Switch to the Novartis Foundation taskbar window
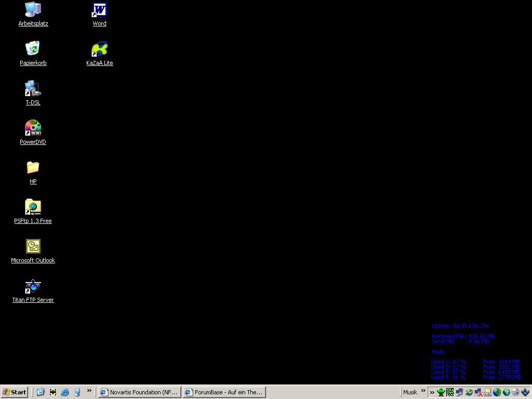532x399 pixels. 139,392
